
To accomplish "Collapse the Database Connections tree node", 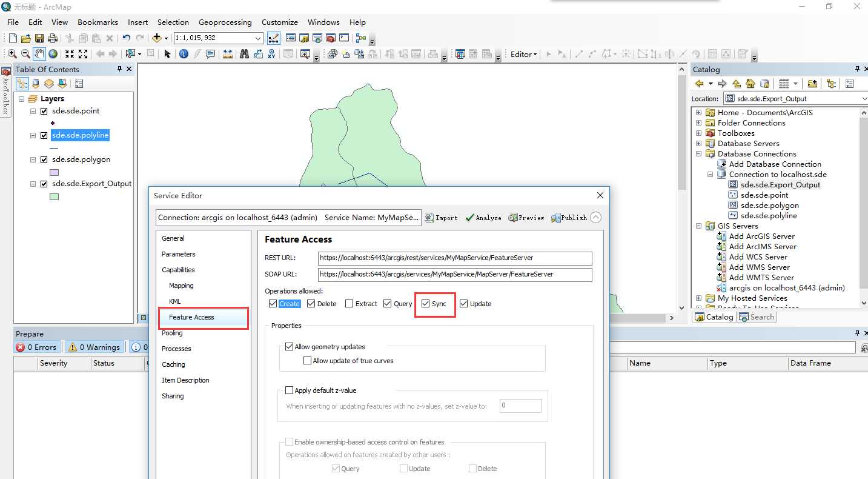I will 698,154.
